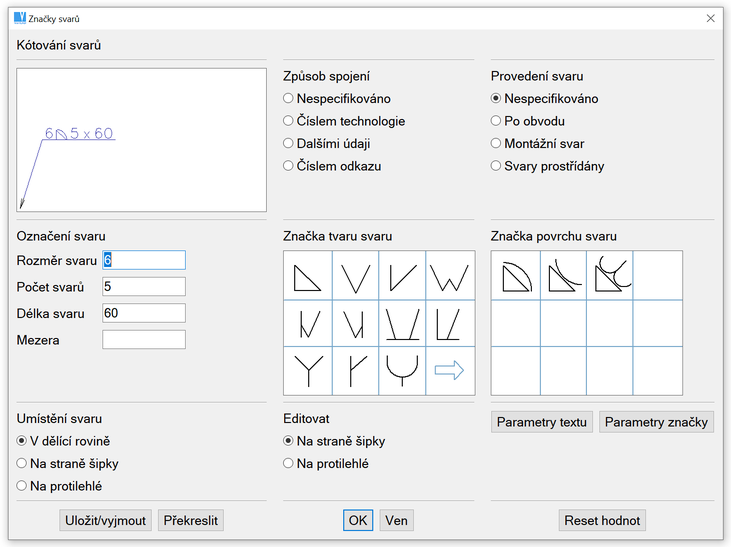Screen dimensions: 731x547
Task: Select the convex surface weld symbol
Action: 515,275
